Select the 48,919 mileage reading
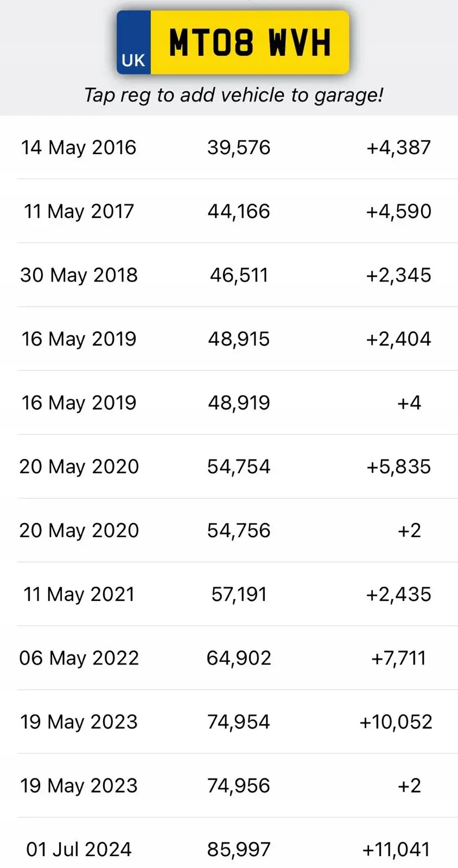The width and height of the screenshot is (458, 868). 239,403
